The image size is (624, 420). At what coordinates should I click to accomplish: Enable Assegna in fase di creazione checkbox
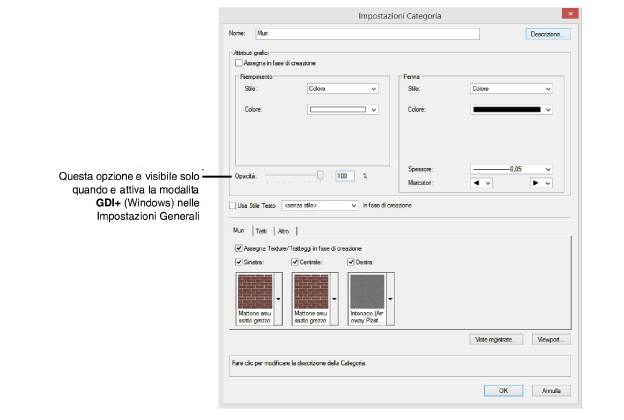239,63
